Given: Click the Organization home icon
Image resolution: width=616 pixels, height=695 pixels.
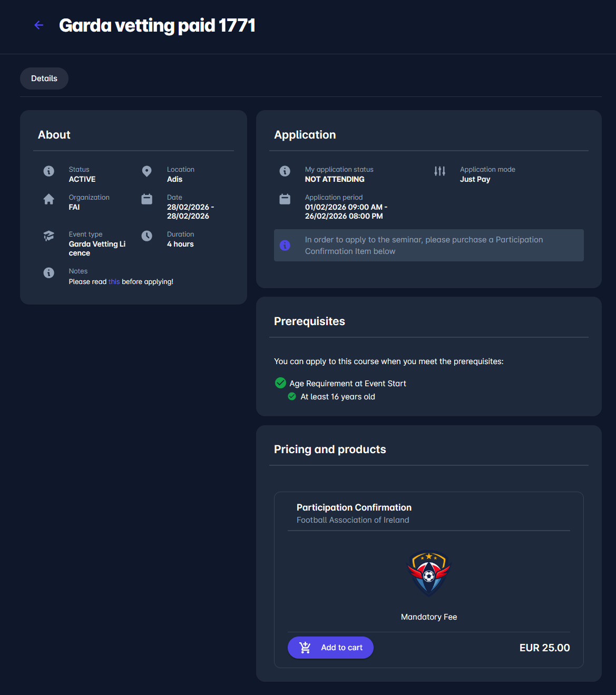Looking at the screenshot, I should coord(48,199).
